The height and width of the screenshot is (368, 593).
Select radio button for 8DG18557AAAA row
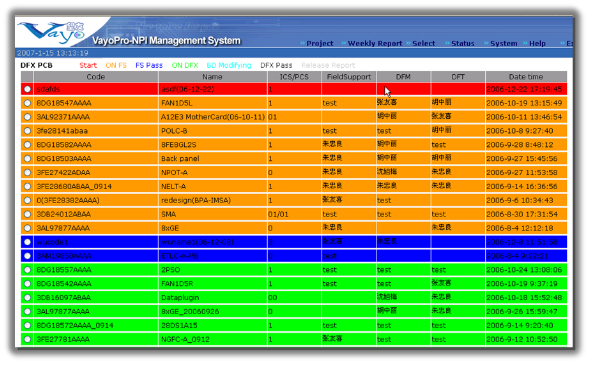pyautogui.click(x=27, y=270)
